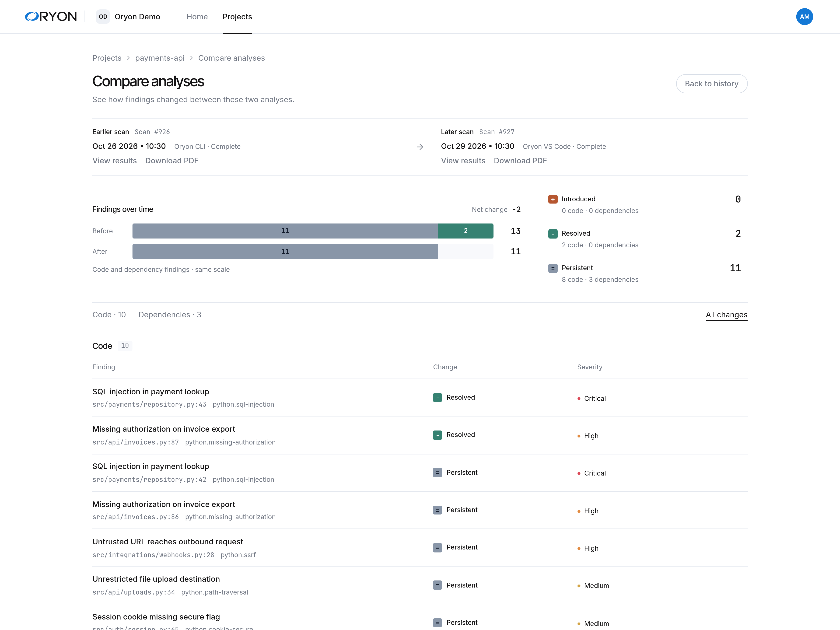This screenshot has height=630, width=840.
Task: Click the Oryon logo
Action: tap(51, 17)
